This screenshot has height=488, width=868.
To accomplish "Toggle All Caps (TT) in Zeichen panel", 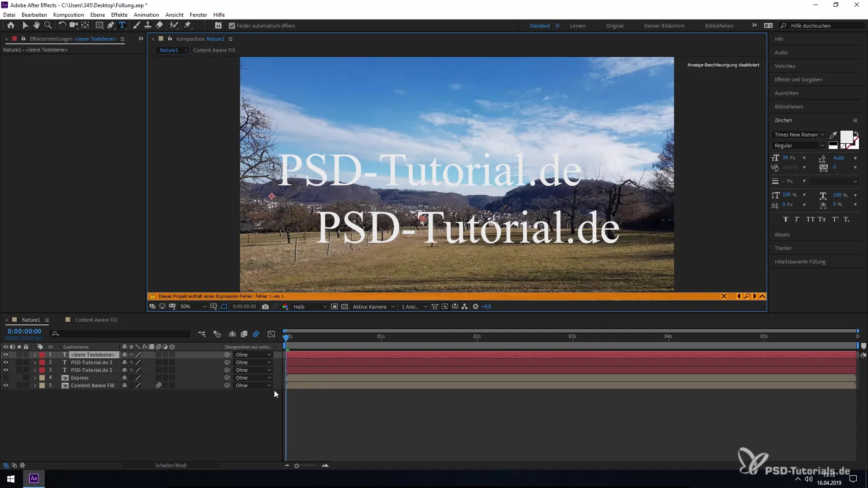I will (810, 219).
